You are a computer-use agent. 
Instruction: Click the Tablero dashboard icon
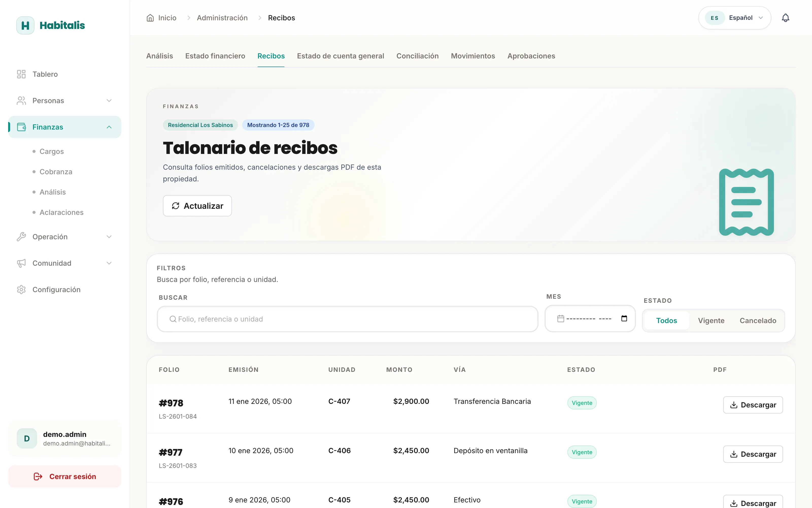21,74
